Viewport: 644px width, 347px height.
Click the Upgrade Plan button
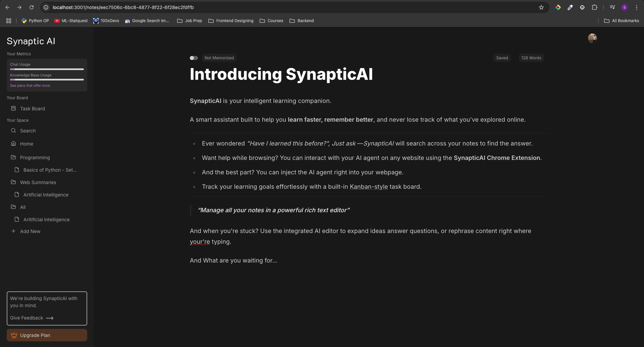click(x=47, y=335)
